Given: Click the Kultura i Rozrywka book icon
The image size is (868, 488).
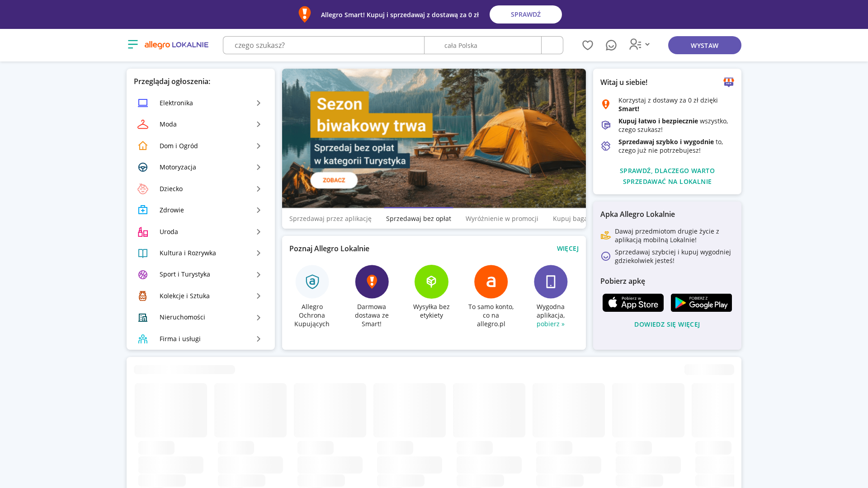Looking at the screenshot, I should 143,253.
